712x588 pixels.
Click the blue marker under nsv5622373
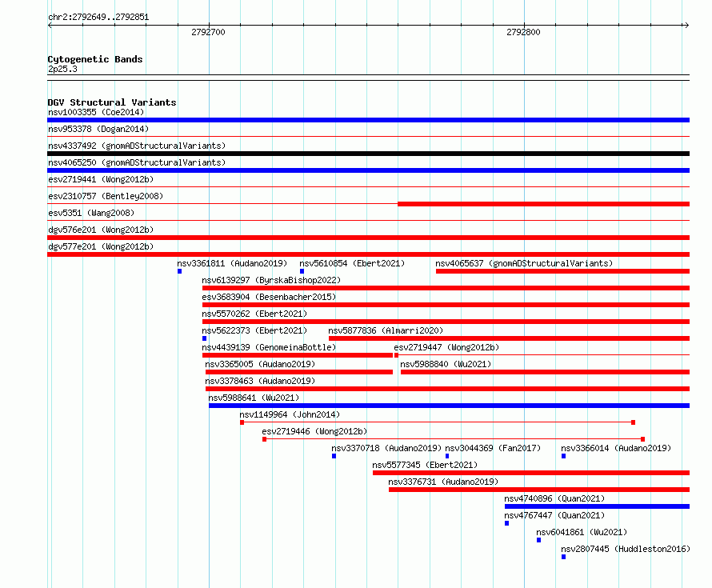[204, 338]
